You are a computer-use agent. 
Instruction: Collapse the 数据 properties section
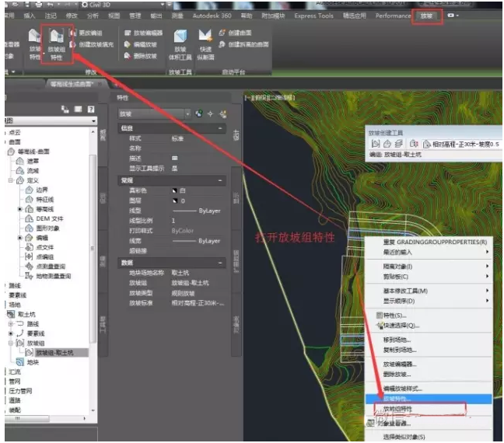click(x=222, y=263)
